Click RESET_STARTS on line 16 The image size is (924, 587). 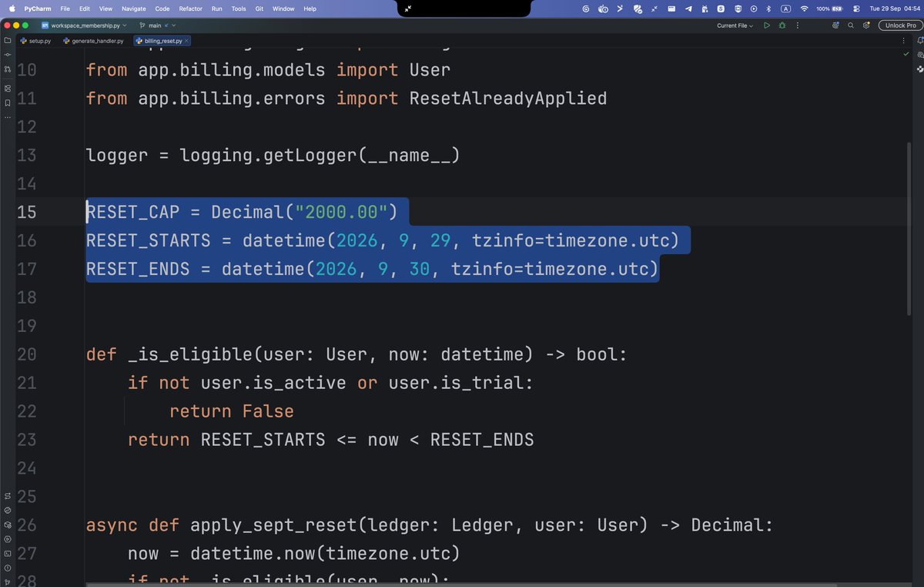(148, 240)
